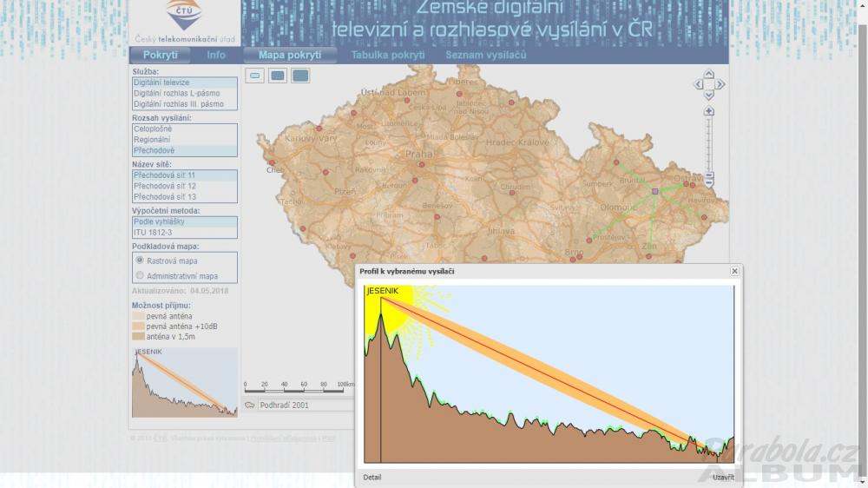Click the large JESENIK terrain profile chart
Image resolution: width=868 pixels, height=488 pixels.
[x=549, y=374]
